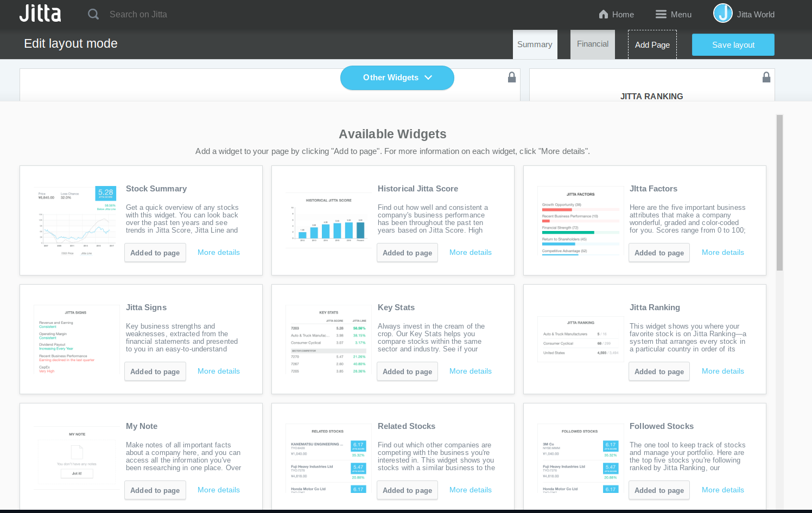Open More details for Jitta Signs
This screenshot has width=812, height=513.
pyautogui.click(x=219, y=371)
